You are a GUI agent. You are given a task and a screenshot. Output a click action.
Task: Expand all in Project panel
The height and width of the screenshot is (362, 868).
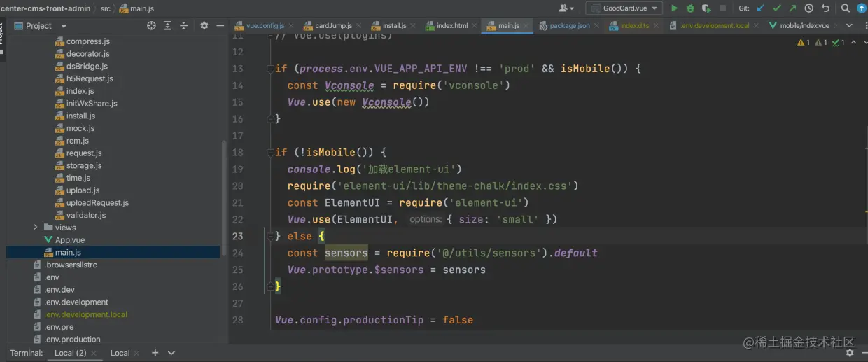pyautogui.click(x=168, y=25)
